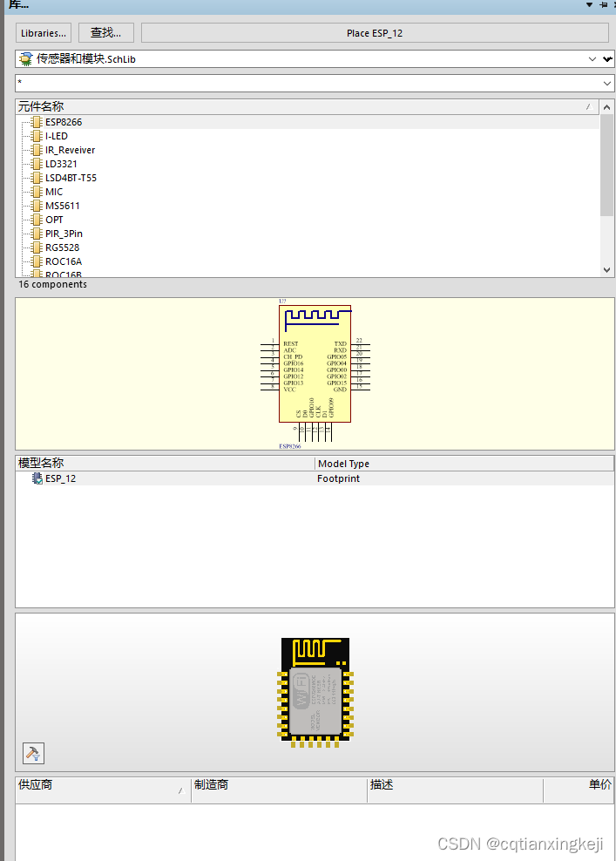Toggle the panel pin icon
This screenshot has width=616, height=861.
(x=604, y=4)
